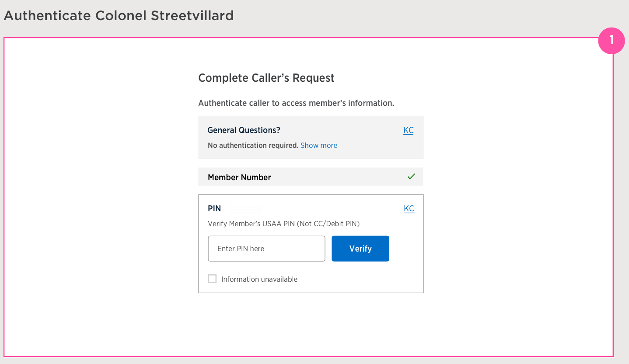Image resolution: width=629 pixels, height=364 pixels.
Task: Click the green checkmark beside Member Number
Action: 411,177
